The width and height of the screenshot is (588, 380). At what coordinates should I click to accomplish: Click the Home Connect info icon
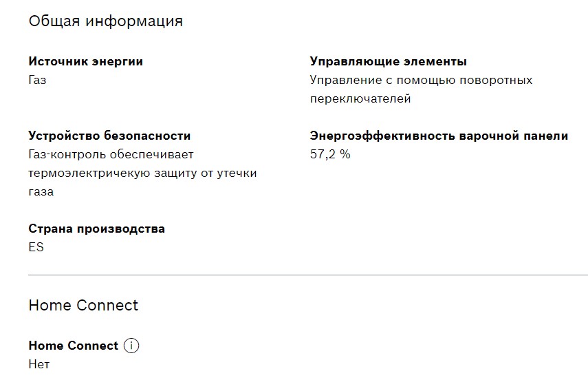tap(131, 346)
